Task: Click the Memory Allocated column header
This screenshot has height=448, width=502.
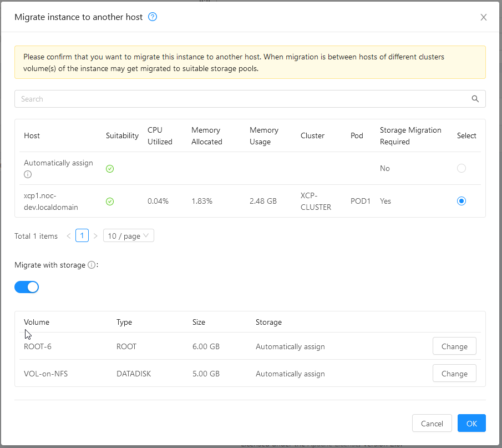Action: tap(206, 135)
